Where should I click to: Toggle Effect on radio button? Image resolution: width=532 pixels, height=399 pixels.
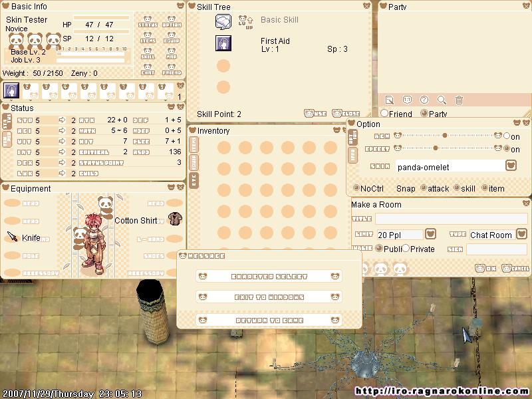[507, 148]
